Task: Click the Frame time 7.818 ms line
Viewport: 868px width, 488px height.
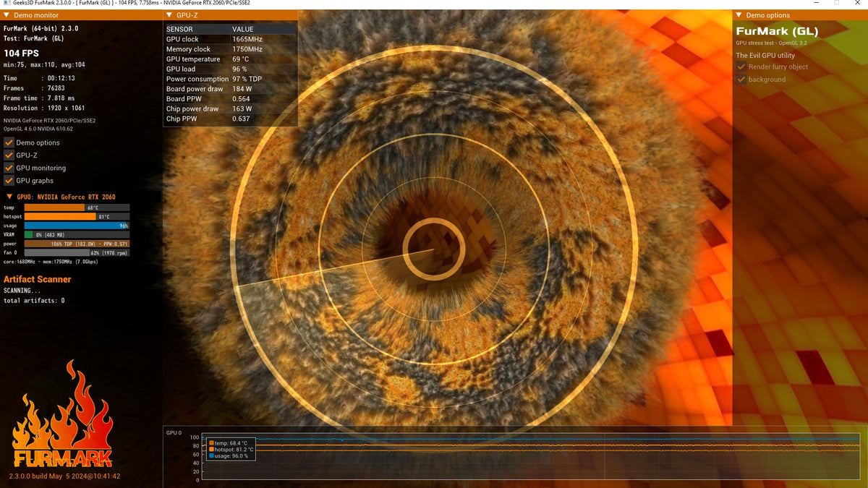Action: point(39,98)
